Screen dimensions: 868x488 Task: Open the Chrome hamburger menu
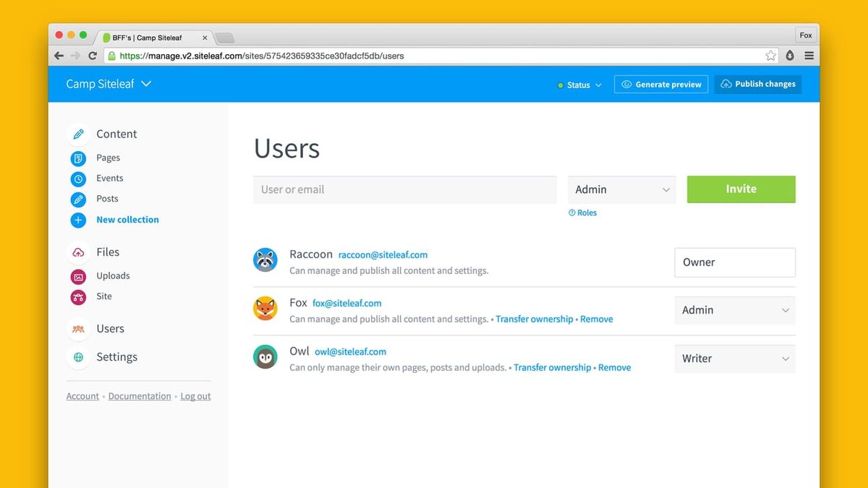click(x=809, y=56)
